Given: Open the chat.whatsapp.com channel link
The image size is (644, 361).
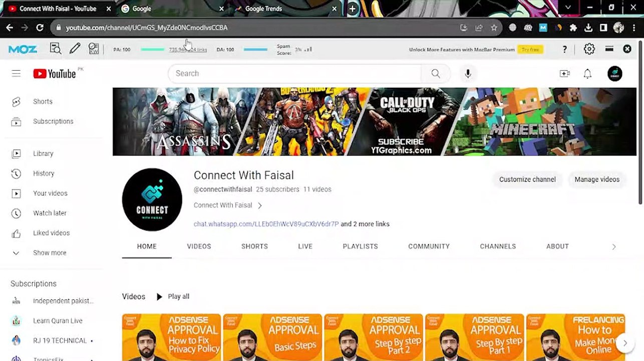Looking at the screenshot, I should click(266, 224).
